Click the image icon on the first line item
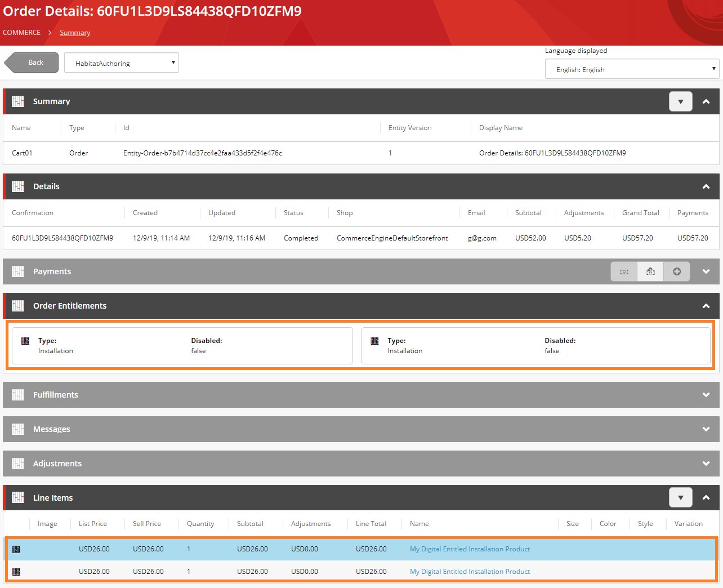The image size is (723, 588). point(16,549)
